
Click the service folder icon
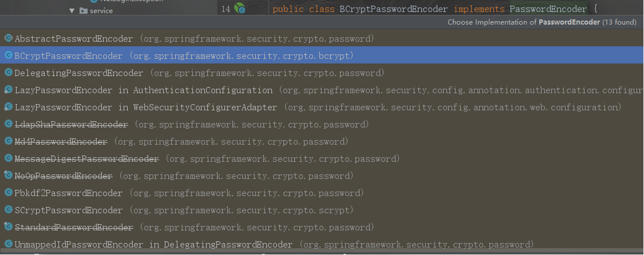pyautogui.click(x=84, y=10)
